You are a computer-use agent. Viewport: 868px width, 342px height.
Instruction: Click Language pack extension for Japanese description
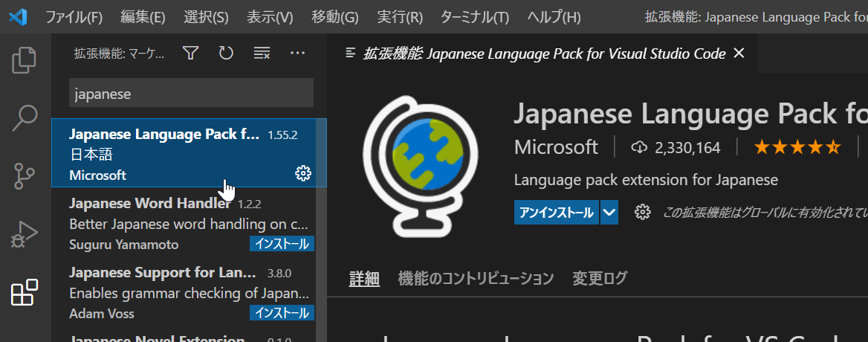[x=646, y=180]
